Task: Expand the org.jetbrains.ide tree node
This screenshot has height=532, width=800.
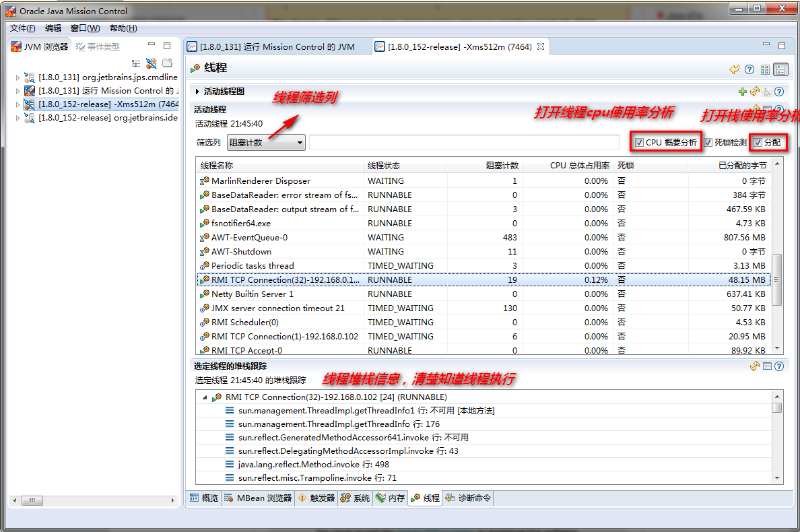Action: coord(18,118)
